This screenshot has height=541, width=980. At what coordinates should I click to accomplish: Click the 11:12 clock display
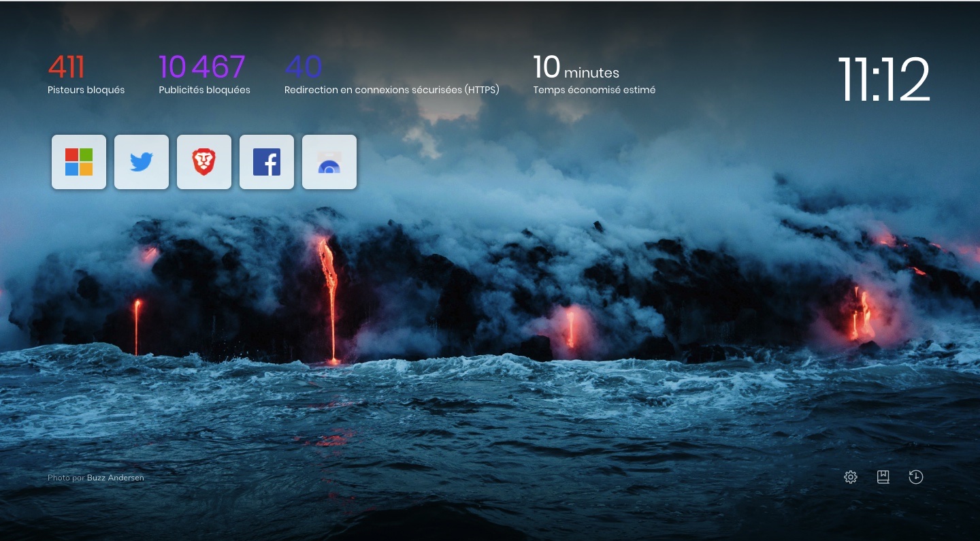click(883, 80)
